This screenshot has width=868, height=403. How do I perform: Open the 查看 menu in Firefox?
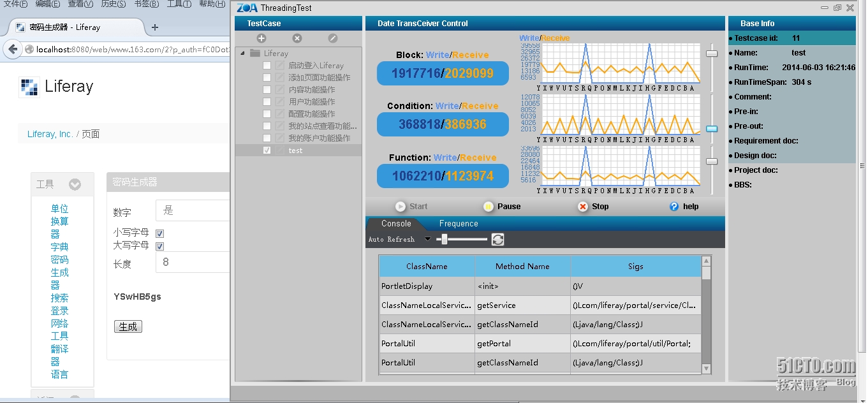pos(80,4)
